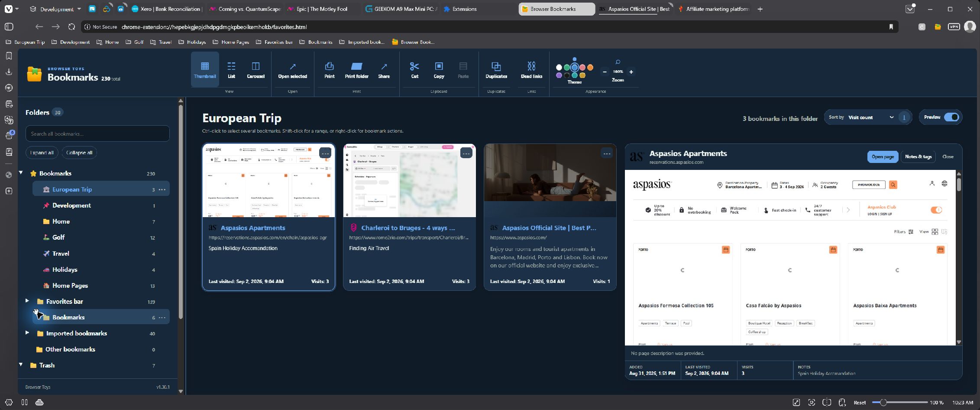Open history side panel
This screenshot has width=980, height=410.
(x=9, y=88)
